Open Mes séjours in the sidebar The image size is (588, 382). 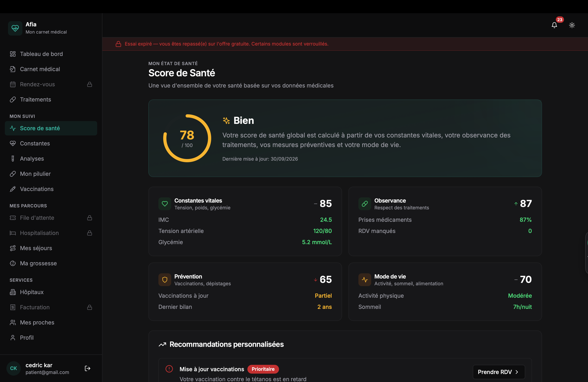[x=51, y=248]
